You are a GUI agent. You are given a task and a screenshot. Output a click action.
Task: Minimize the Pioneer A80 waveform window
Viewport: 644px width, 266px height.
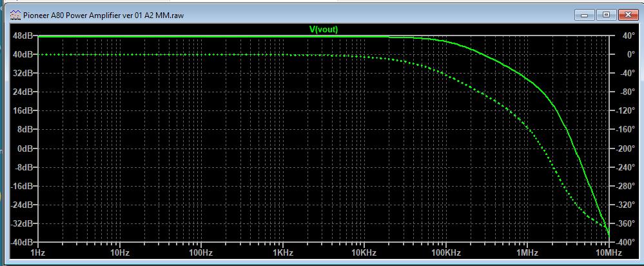click(x=585, y=15)
